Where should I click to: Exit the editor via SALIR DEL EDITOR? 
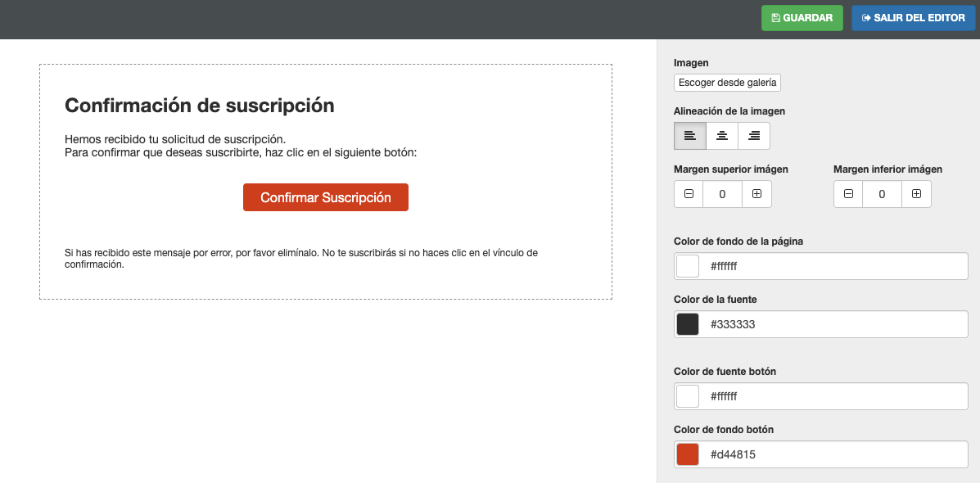[913, 17]
